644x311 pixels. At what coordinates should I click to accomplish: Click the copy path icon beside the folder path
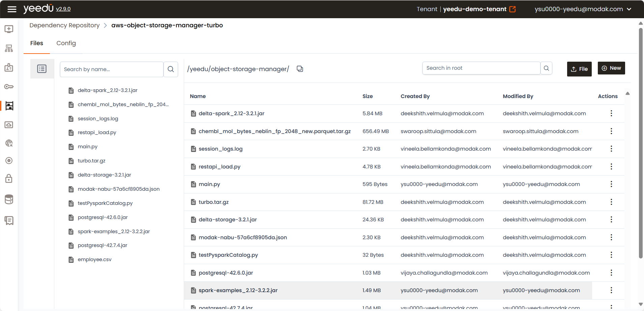[x=300, y=68]
